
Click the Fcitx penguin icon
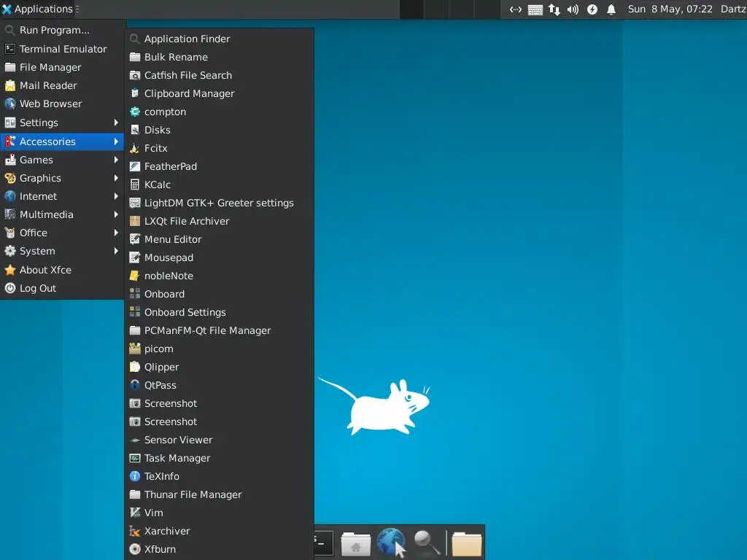click(x=135, y=148)
